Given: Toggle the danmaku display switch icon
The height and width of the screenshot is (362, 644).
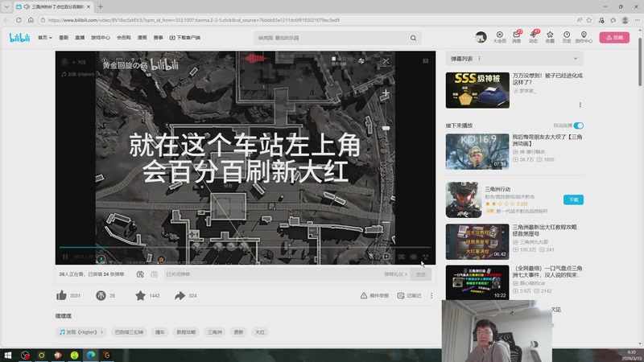Looking at the screenshot, I should click(140, 274).
